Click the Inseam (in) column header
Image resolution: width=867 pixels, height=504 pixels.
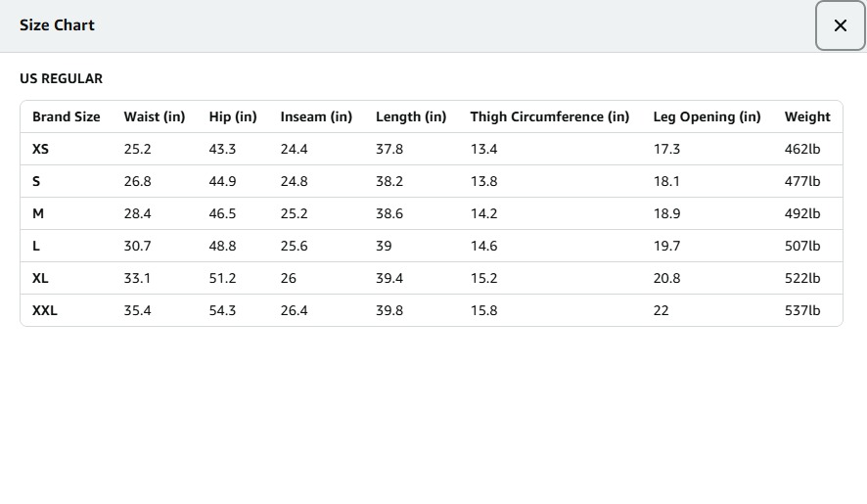pos(316,116)
